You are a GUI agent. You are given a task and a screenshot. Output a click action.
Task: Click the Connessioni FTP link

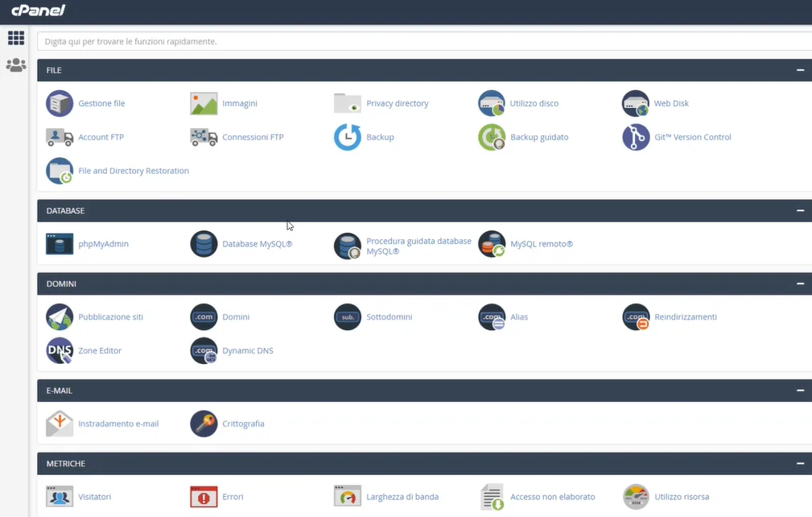pos(253,137)
